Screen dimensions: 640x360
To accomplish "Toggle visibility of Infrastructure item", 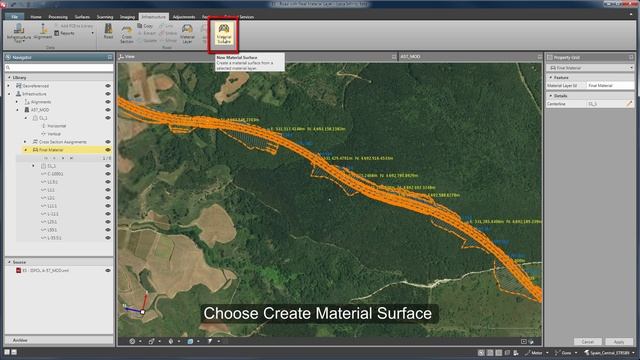I will [108, 94].
